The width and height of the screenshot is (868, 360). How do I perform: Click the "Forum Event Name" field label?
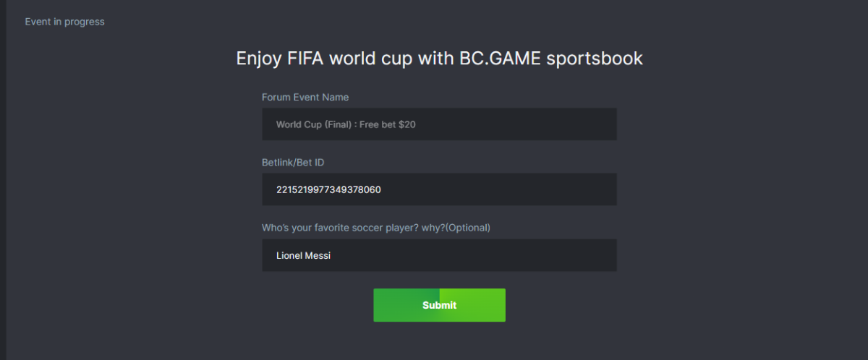(x=305, y=97)
